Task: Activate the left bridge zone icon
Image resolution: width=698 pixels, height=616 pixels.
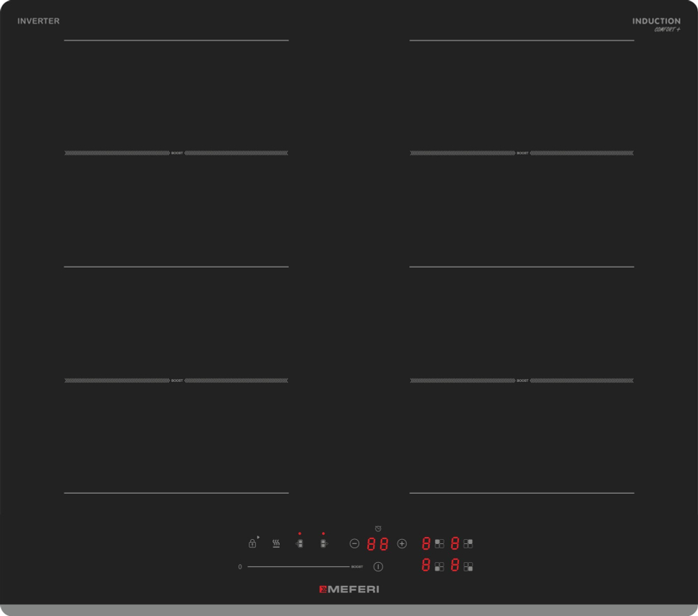Action: (299, 543)
